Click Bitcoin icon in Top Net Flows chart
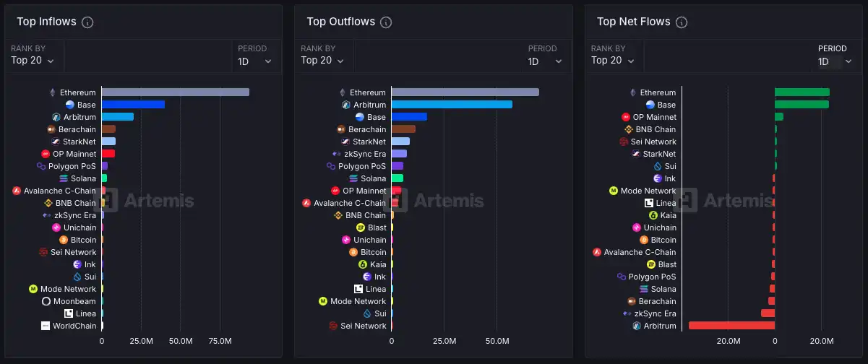Viewport: 868px width, 364px height. [644, 240]
